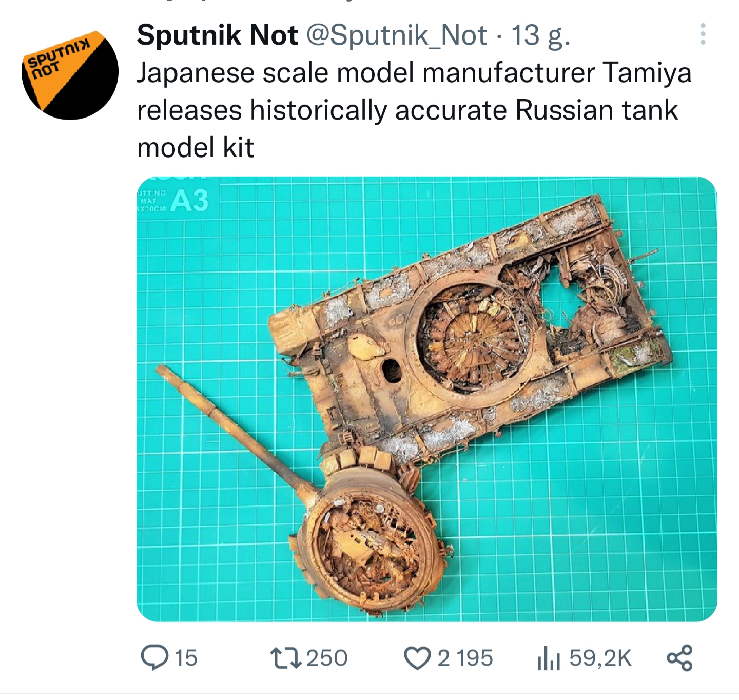This screenshot has height=700, width=739.
Task: Click the words "model kit" in tweet
Action: (x=196, y=148)
